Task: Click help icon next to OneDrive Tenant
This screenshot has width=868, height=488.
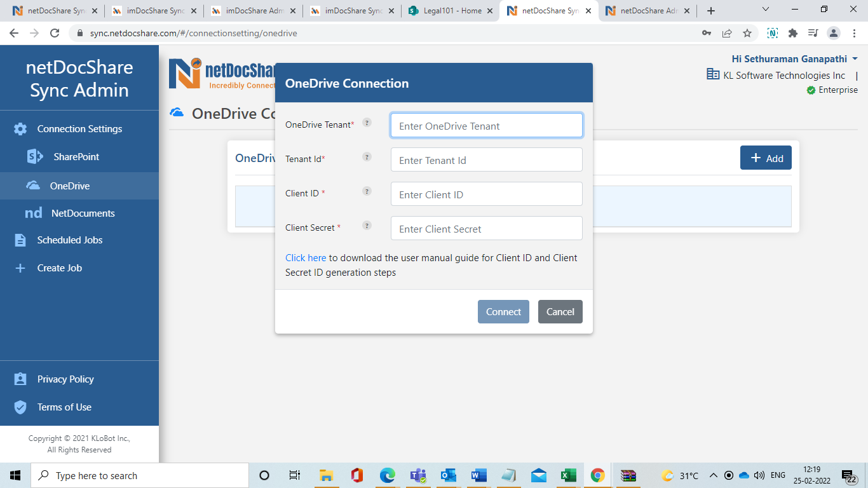Action: [x=367, y=123]
